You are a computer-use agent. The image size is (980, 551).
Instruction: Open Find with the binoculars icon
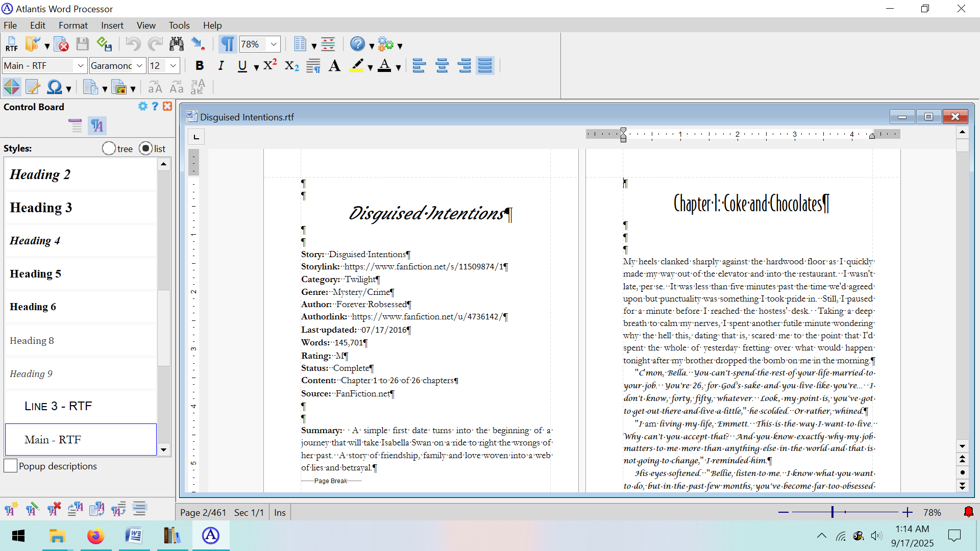[177, 44]
